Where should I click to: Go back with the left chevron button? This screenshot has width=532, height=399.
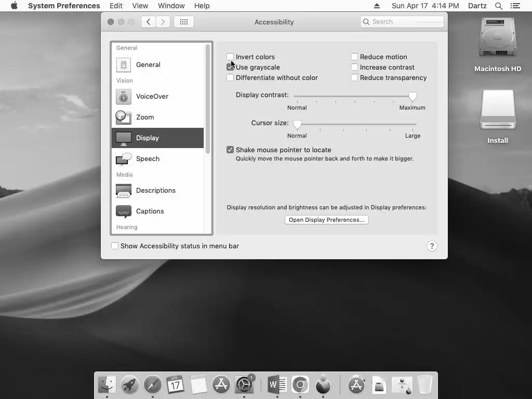pos(148,22)
